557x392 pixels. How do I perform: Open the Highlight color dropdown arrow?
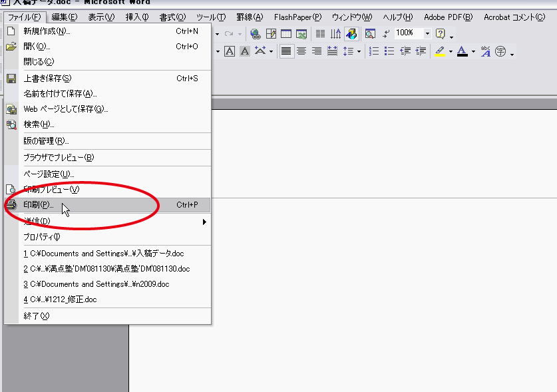[x=451, y=51]
